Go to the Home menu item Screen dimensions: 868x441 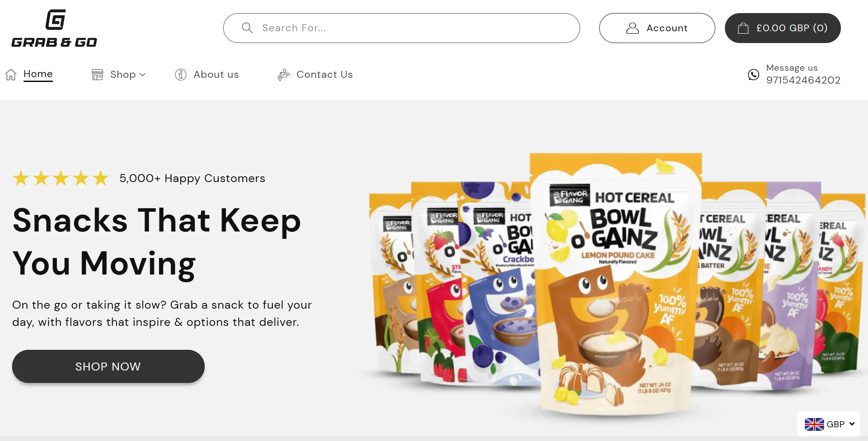(38, 74)
